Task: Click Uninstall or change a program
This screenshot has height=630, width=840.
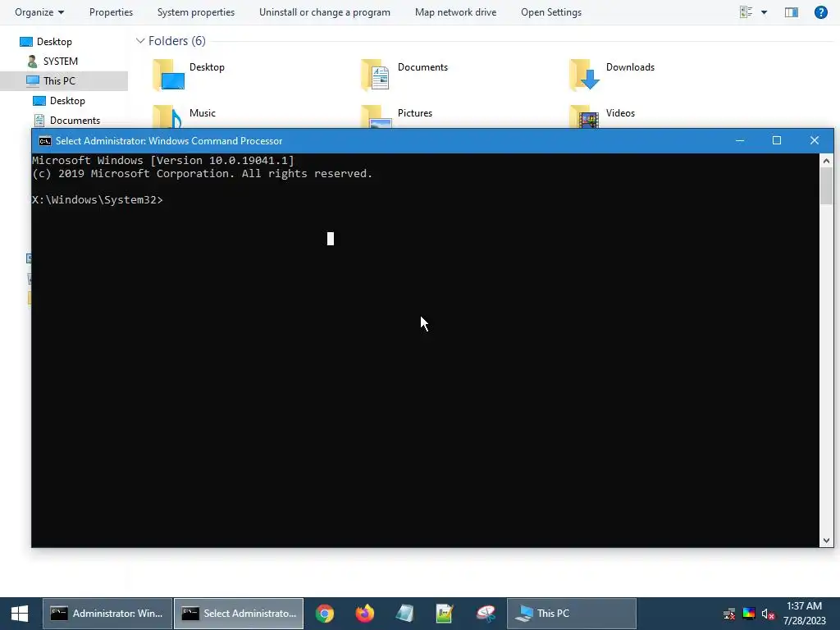Action: (x=325, y=11)
